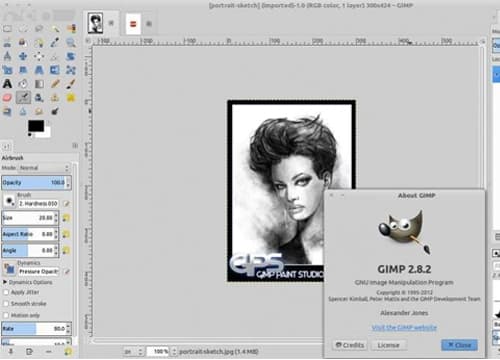500x360 pixels.
Task: Select the Select by Color tool
Action: pyautogui.click(x=71, y=29)
